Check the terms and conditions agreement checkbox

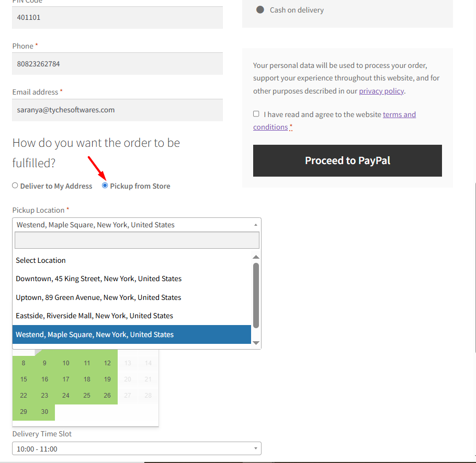click(256, 113)
